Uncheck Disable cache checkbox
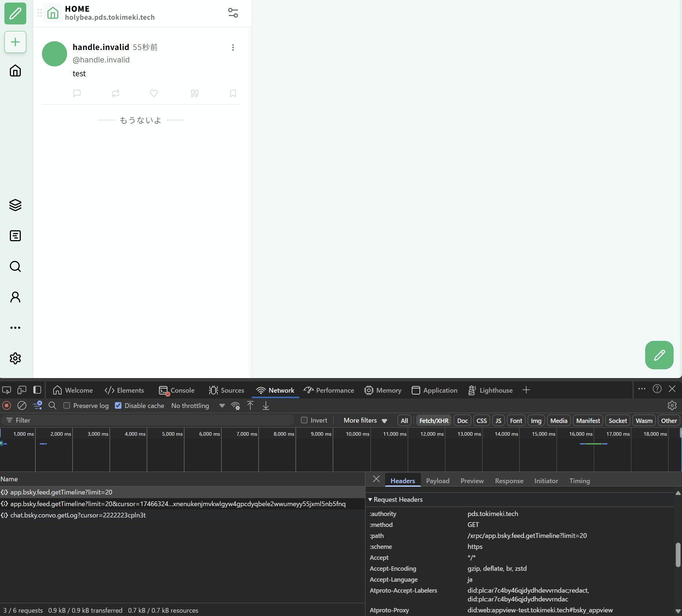 (118, 405)
